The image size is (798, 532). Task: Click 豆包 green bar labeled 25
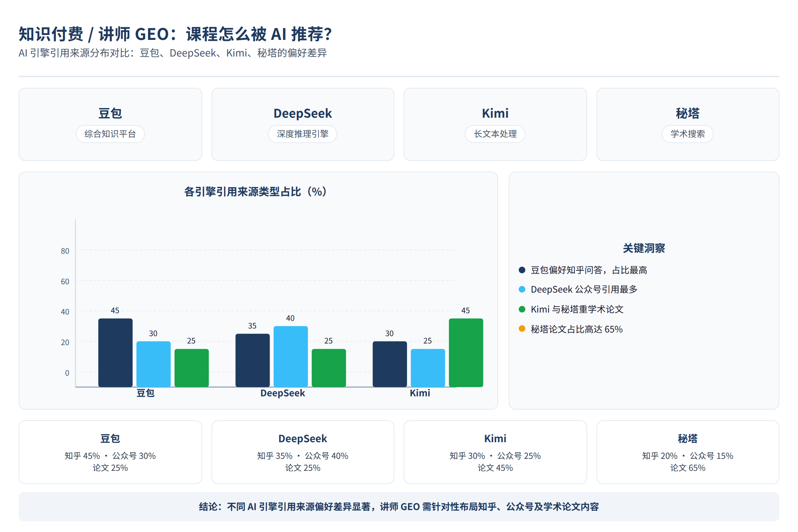click(192, 368)
